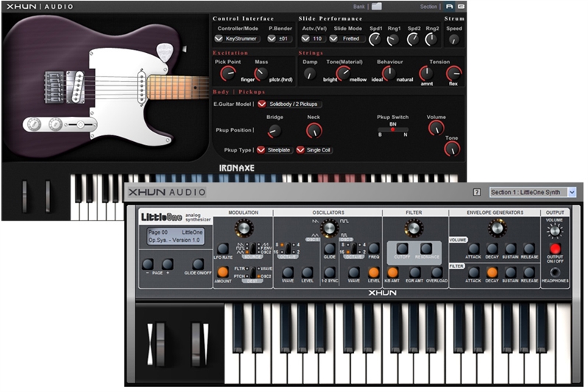Viewport: 588px width, 392px height.
Task: Click the help question mark icon
Action: coord(477,192)
